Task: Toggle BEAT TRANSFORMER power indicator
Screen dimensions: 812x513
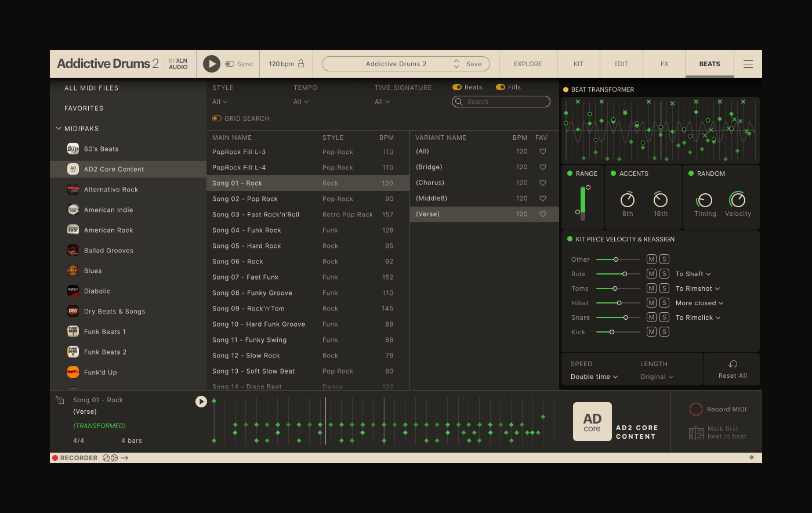Action: point(565,90)
